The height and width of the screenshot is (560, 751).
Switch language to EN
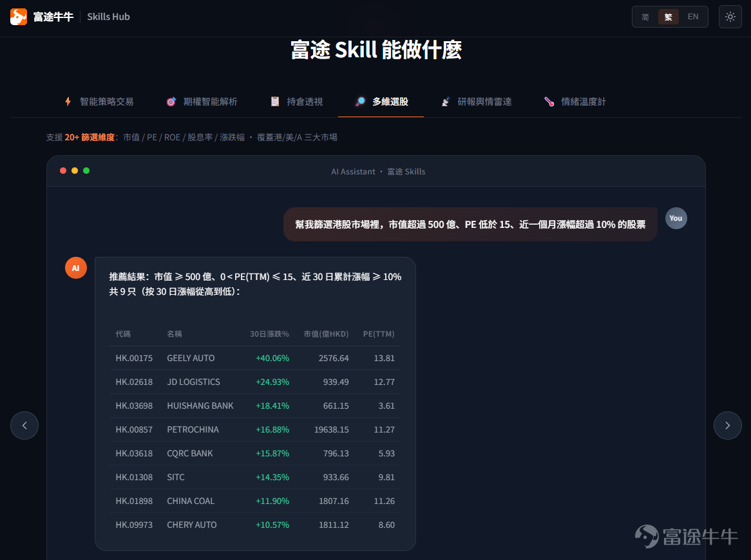pos(692,17)
